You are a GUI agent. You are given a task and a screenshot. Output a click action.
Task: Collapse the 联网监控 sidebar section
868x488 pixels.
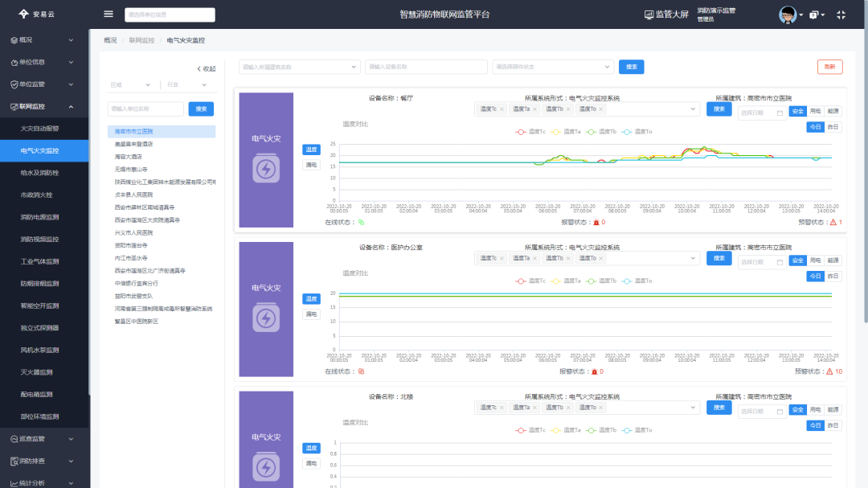pos(44,106)
